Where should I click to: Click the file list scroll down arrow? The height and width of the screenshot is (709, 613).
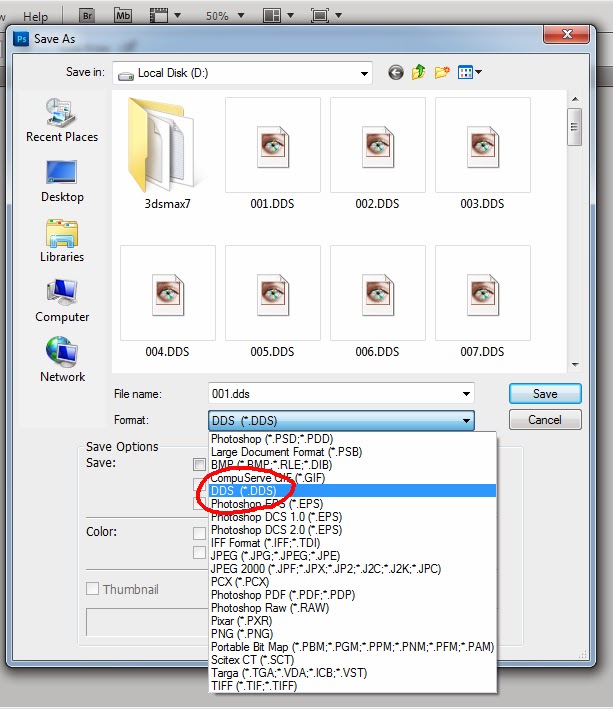(575, 364)
